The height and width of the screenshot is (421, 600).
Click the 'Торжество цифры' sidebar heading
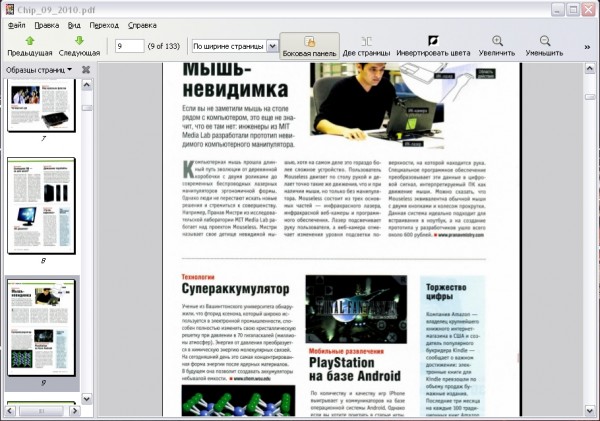pos(446,292)
